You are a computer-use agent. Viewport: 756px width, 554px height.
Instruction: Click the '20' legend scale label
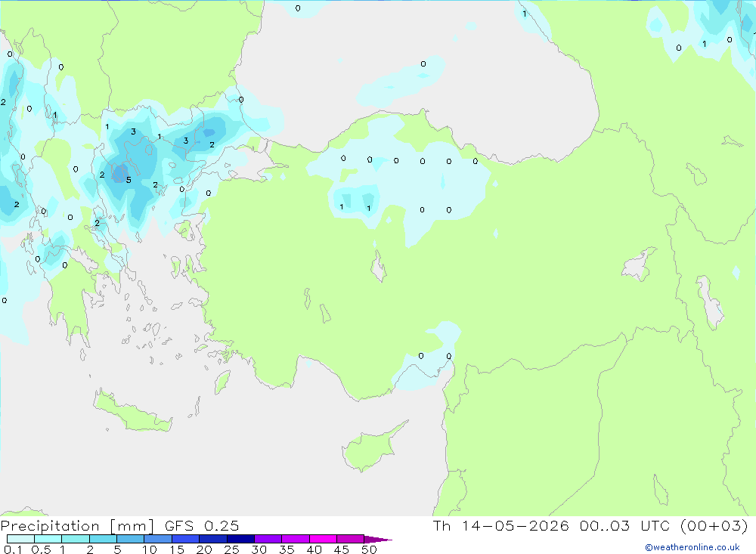204,549
